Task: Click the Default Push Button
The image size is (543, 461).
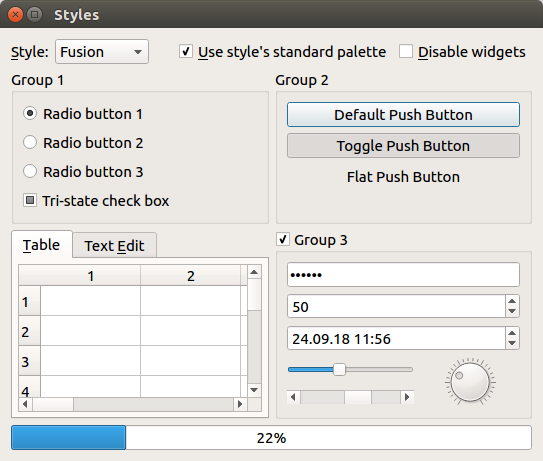Action: coord(403,115)
